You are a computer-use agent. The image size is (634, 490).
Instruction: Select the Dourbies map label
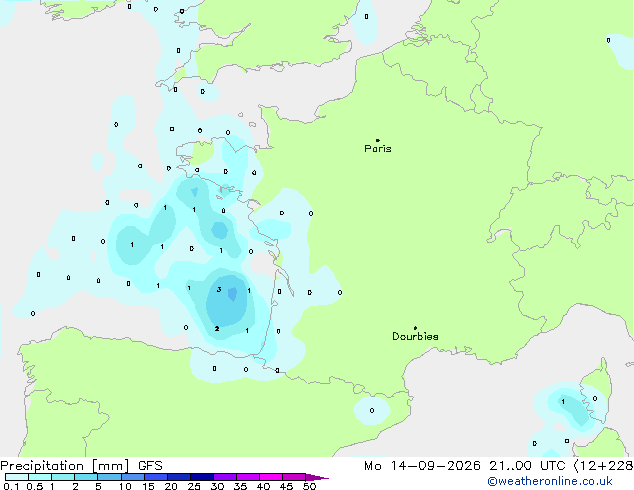(415, 336)
